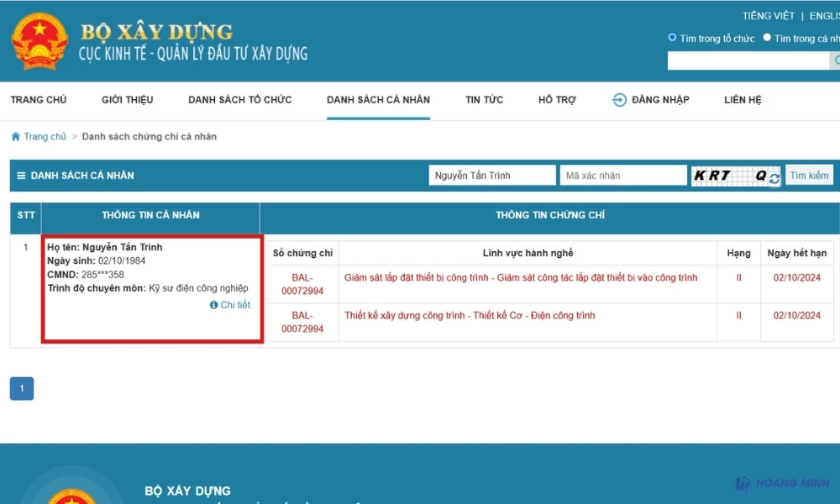Click the 'Tìm kiếm' search button
The width and height of the screenshot is (840, 504).
tap(809, 176)
